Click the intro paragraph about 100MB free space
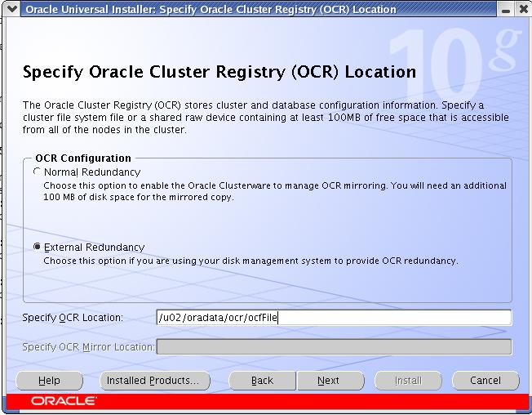This screenshot has width=532, height=415. pos(266,118)
